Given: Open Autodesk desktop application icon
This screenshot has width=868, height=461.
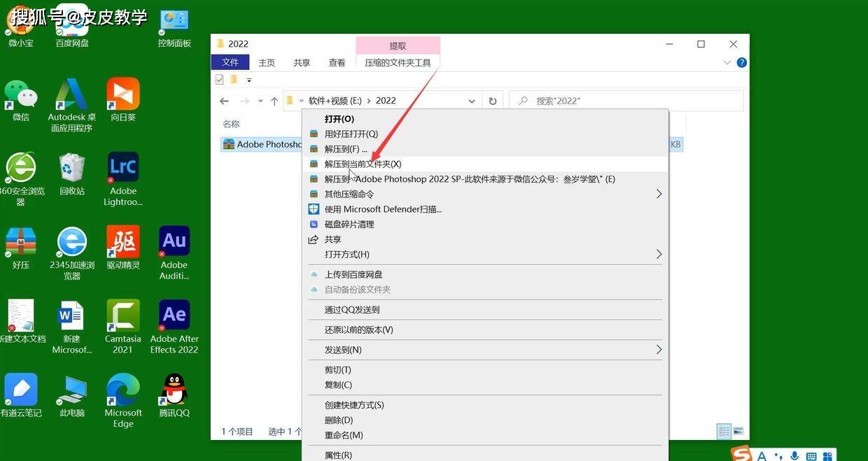Looking at the screenshot, I should coord(71,105).
